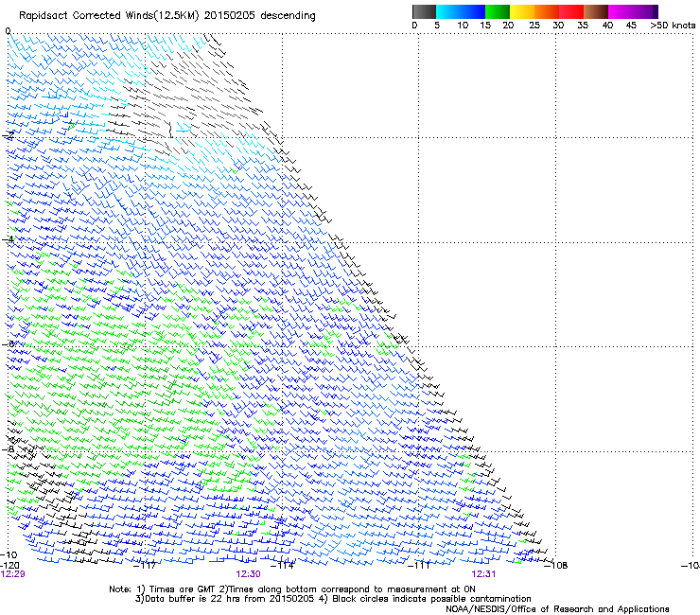Click the green 15-20 knots colorbar segment
The image size is (700, 615).
pyautogui.click(x=498, y=11)
